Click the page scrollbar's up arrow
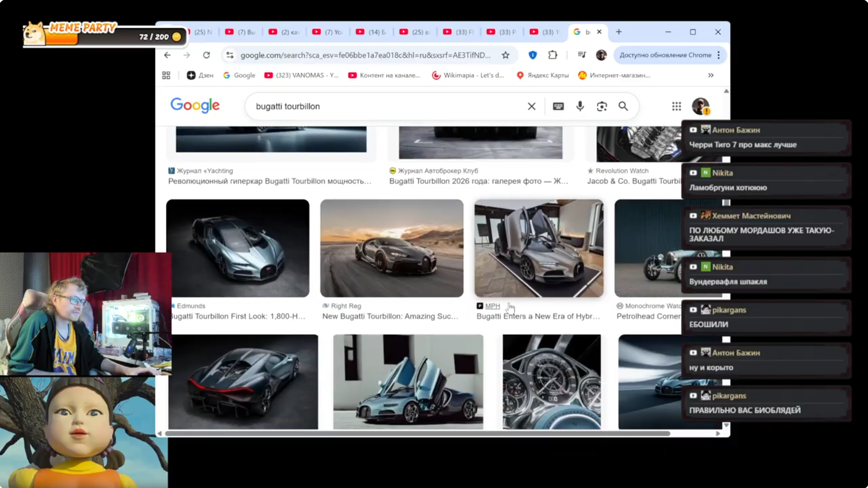Image resolution: width=868 pixels, height=488 pixels. pos(726,91)
